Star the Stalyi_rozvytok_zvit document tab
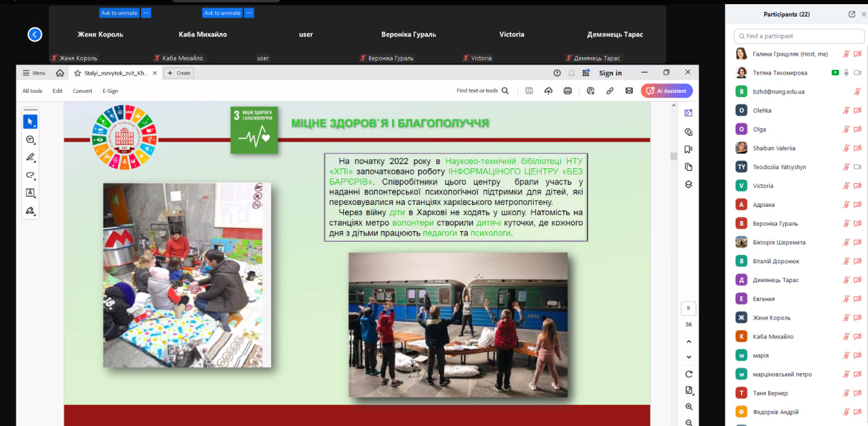 [77, 73]
